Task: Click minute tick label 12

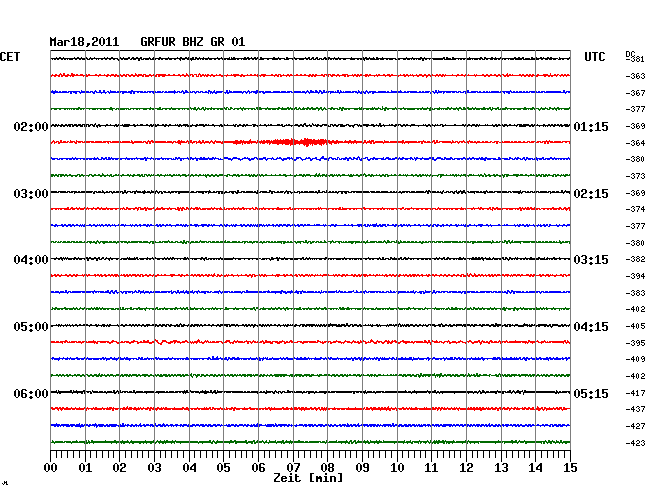Action: (x=466, y=468)
